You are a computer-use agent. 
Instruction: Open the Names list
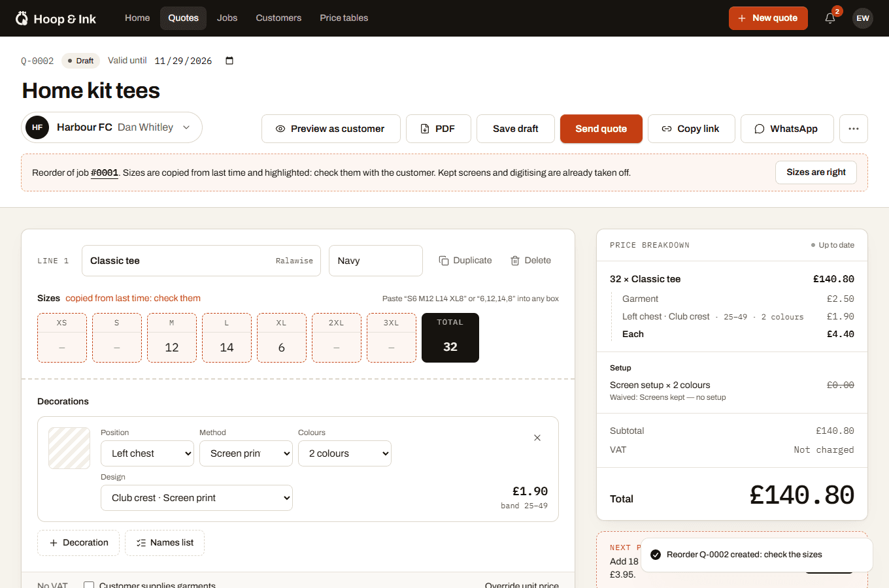(x=165, y=543)
